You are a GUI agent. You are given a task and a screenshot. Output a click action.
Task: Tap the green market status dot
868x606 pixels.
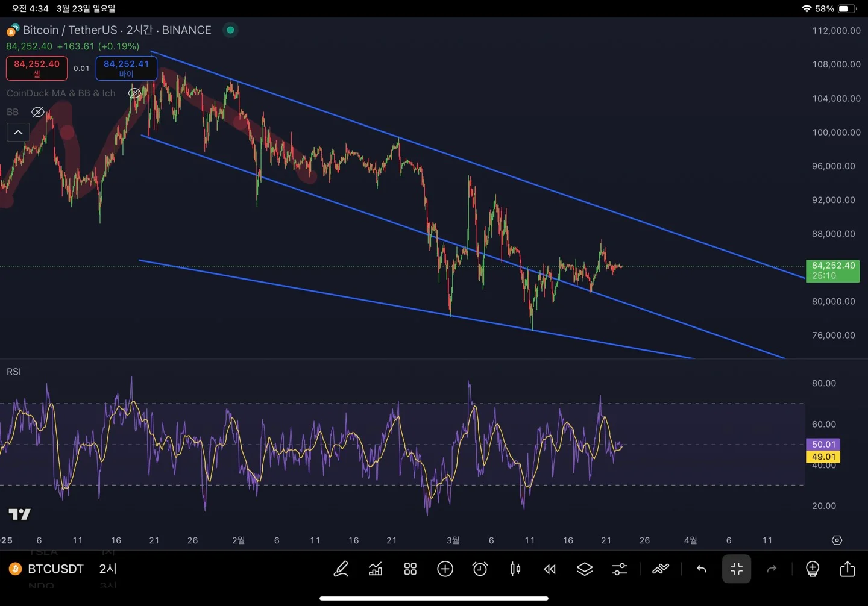tap(230, 30)
